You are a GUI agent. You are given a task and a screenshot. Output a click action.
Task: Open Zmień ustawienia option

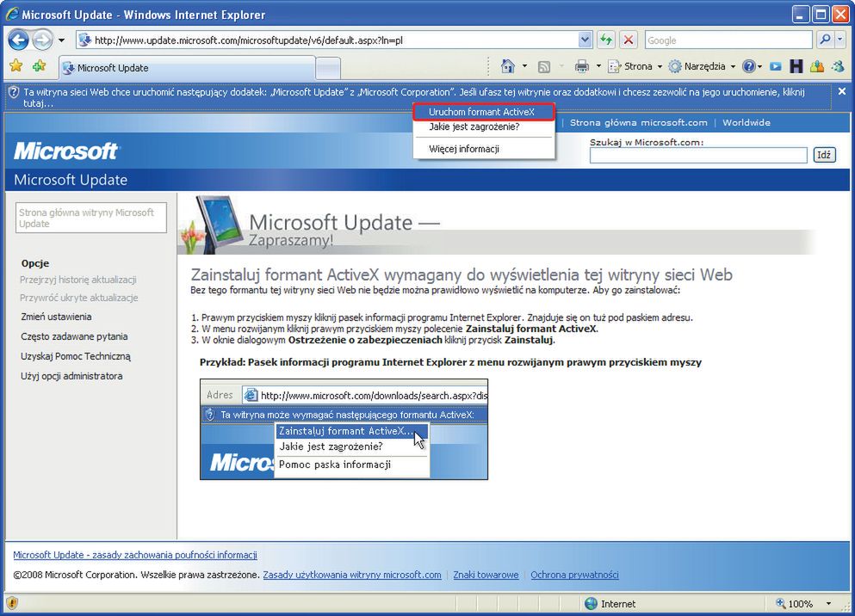click(56, 317)
